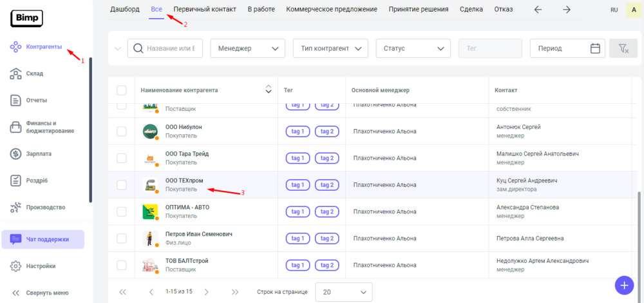Add a new counterparty with plus button

click(x=624, y=284)
